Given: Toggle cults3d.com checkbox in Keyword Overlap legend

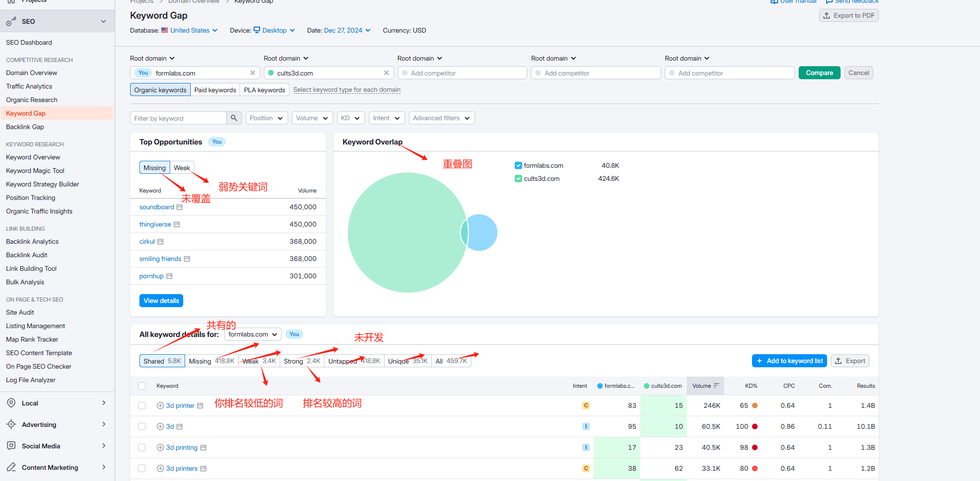Looking at the screenshot, I should coord(518,179).
